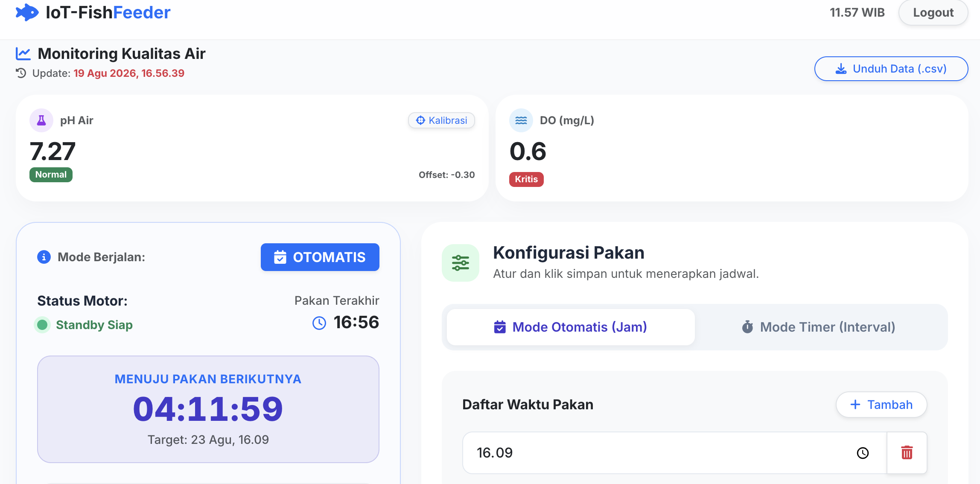Screen dimensions: 980x484
Task: Open time picker clock in 16.09 field
Action: coord(863,453)
